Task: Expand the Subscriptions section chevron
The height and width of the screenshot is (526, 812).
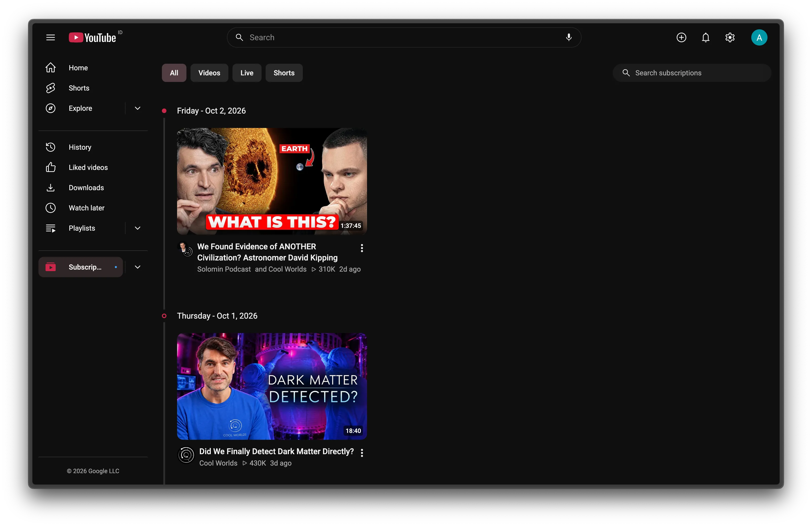Action: tap(138, 267)
